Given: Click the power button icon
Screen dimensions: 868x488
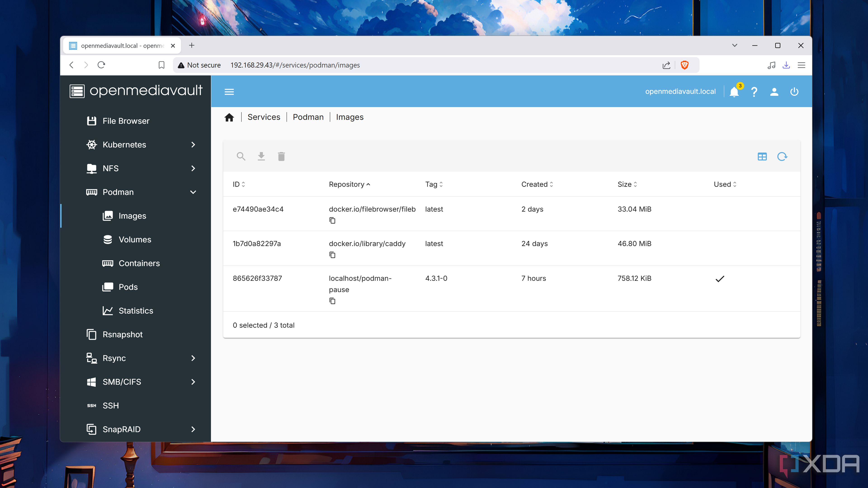Looking at the screenshot, I should (x=794, y=92).
